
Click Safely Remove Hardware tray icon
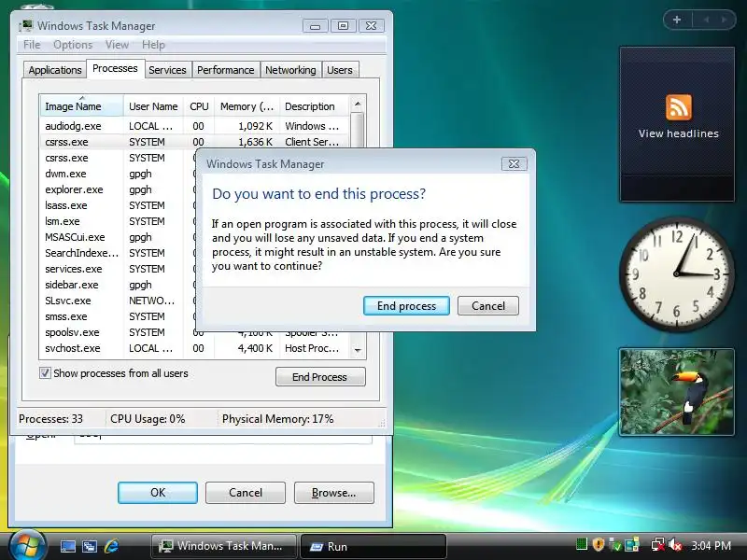pos(615,544)
